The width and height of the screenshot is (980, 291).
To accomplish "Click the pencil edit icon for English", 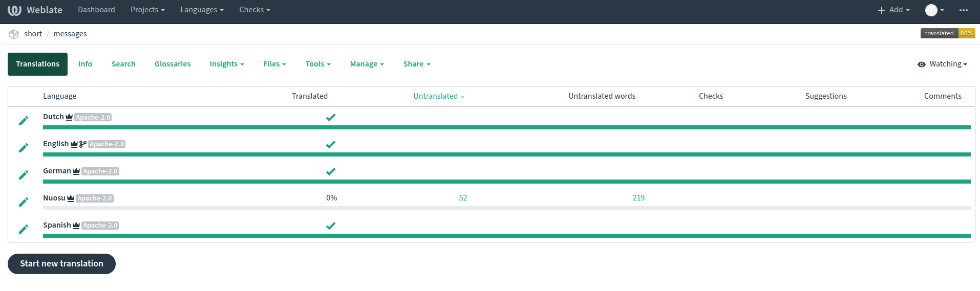I will [24, 148].
